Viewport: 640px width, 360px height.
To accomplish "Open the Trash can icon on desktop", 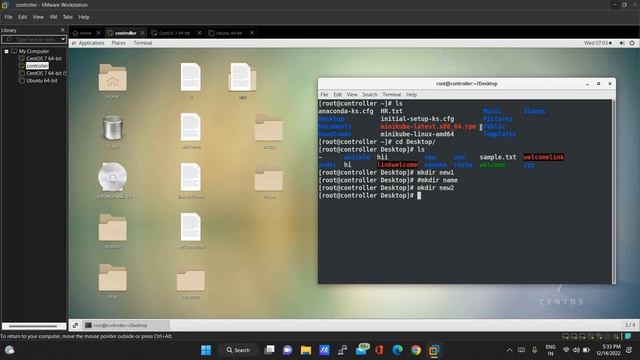I will (x=113, y=128).
